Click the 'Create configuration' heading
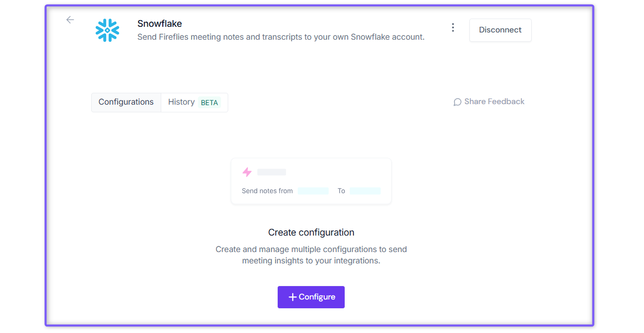Screen dimensions: 644x333 (311, 232)
